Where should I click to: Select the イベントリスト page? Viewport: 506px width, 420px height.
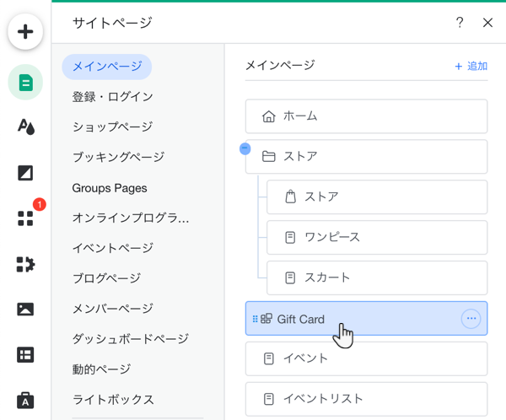tap(366, 398)
